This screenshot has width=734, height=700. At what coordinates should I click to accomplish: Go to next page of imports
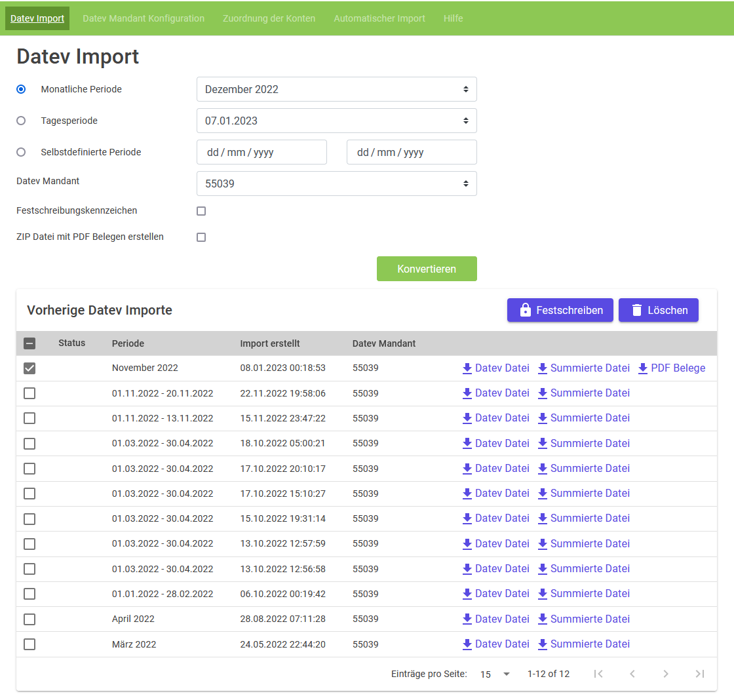coord(666,674)
